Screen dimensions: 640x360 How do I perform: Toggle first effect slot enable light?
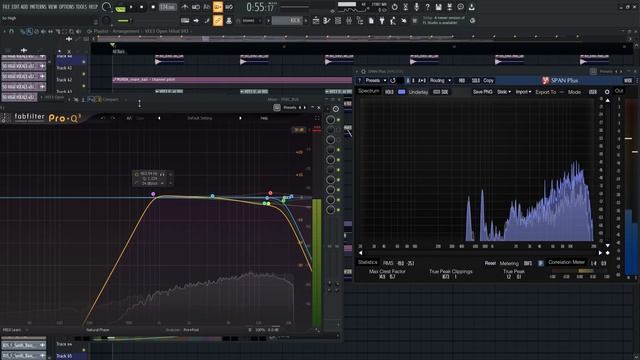point(338,120)
